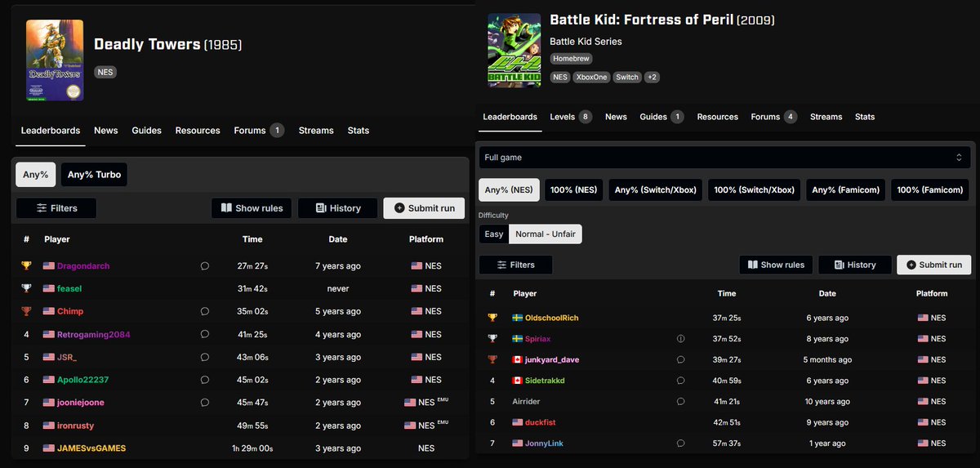Open Deadly Towers Streams tab
This screenshot has width=980, height=468.
(x=316, y=130)
